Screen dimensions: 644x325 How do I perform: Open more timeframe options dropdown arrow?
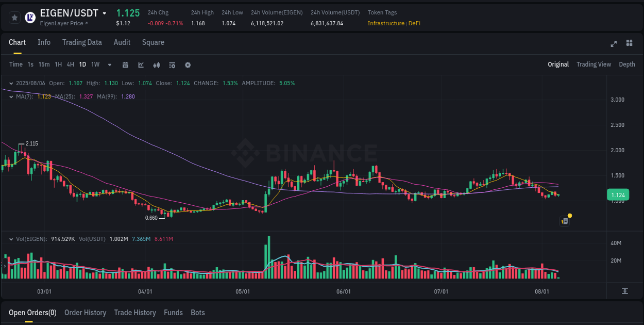pyautogui.click(x=109, y=64)
